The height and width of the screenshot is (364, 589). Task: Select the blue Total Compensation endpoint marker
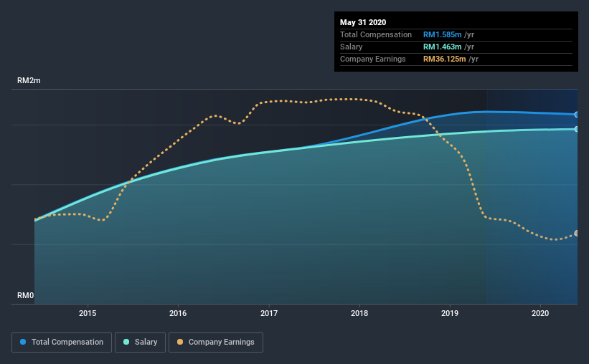(x=577, y=115)
